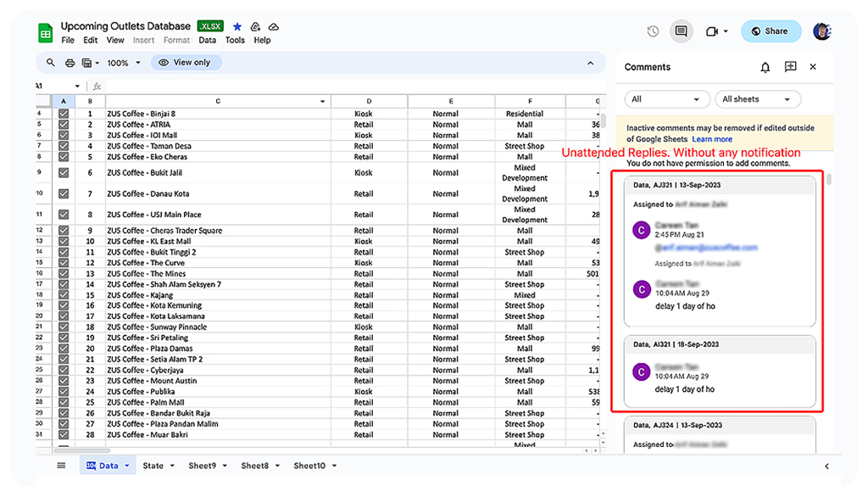Click the View only button
The image size is (868, 497).
[x=186, y=63]
